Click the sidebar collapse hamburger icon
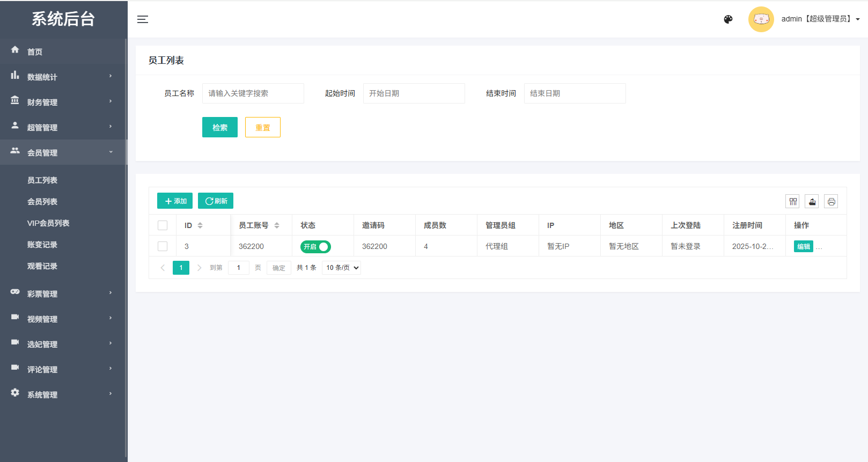 (143, 19)
